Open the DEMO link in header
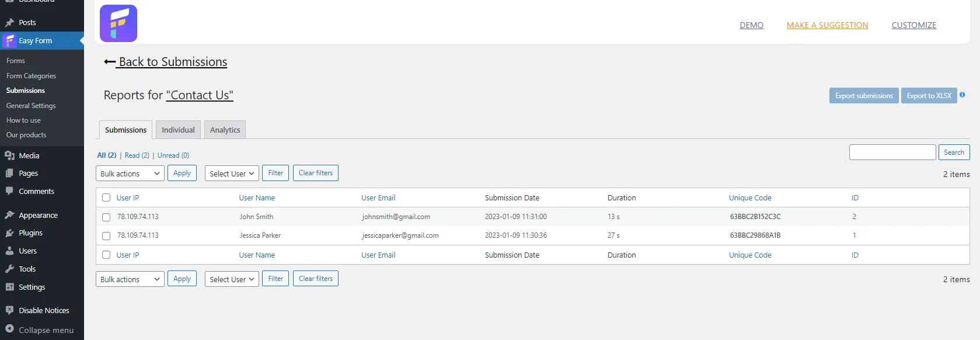This screenshot has height=340, width=980. point(751,25)
